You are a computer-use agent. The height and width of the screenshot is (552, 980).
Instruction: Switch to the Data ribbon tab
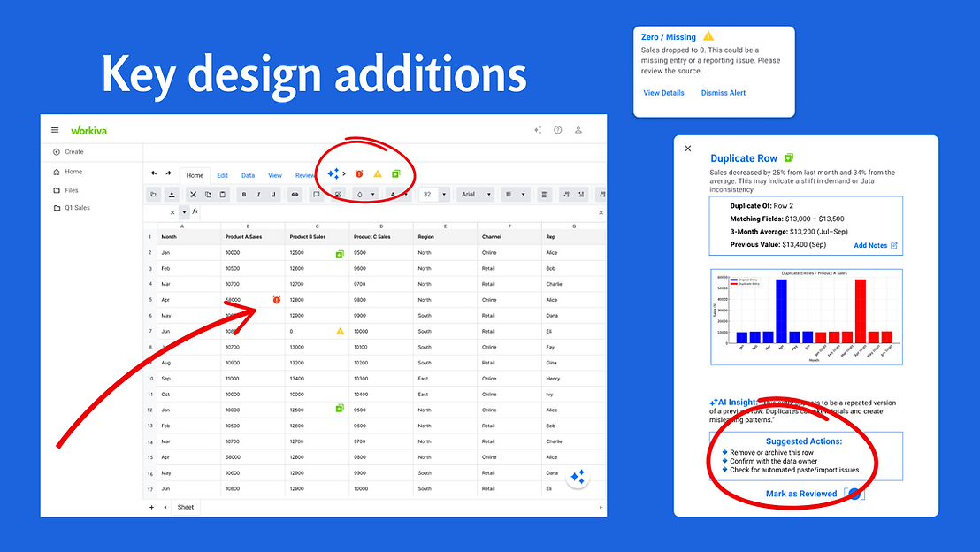click(249, 176)
